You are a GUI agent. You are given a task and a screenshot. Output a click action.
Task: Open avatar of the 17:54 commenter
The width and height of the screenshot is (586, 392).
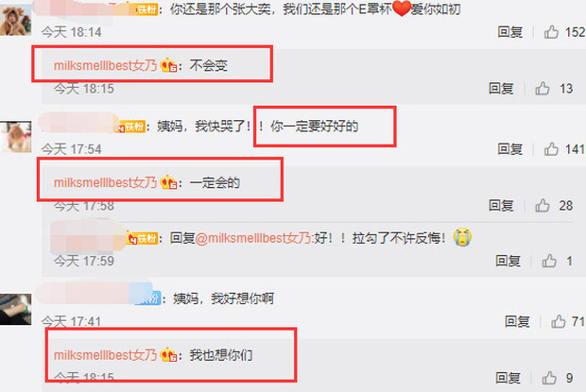15,137
